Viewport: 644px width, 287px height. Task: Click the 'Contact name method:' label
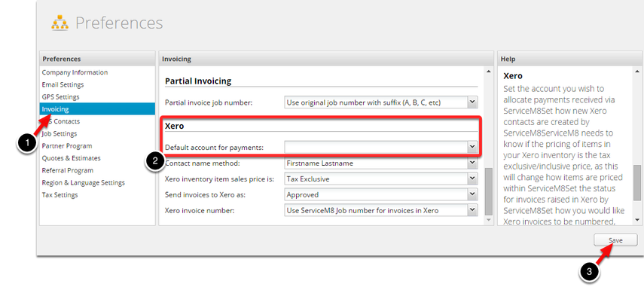pos(202,163)
